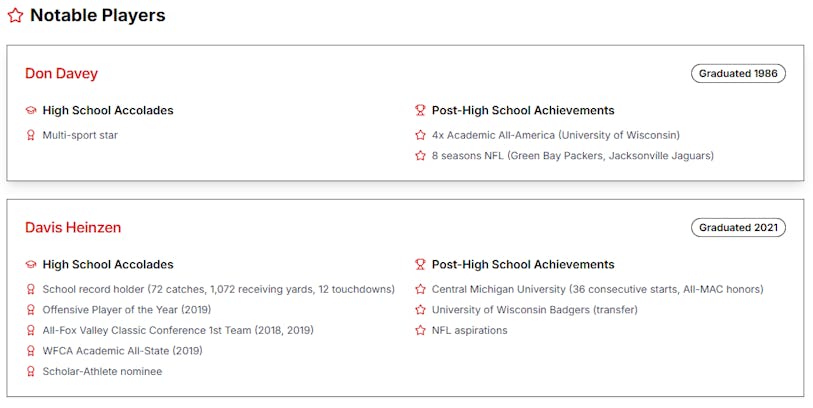Image resolution: width=813 pixels, height=408 pixels.
Task: Click WFCA Academic All-State 2019 entry
Action: coord(122,351)
